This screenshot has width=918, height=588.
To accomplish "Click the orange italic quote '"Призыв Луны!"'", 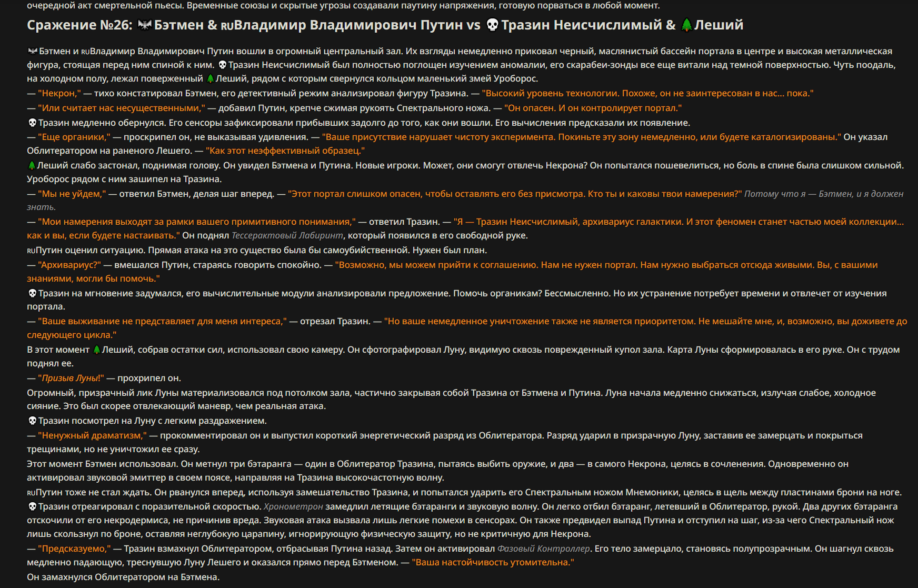I will pyautogui.click(x=71, y=378).
